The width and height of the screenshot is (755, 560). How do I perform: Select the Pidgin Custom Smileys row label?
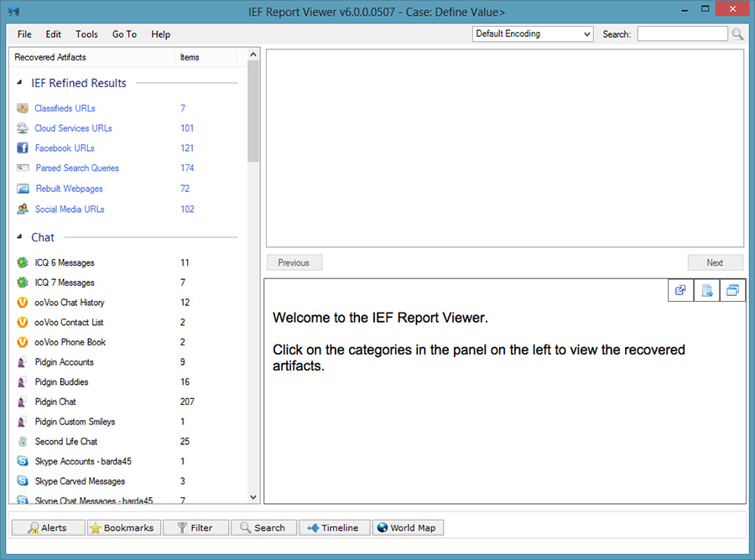click(75, 422)
